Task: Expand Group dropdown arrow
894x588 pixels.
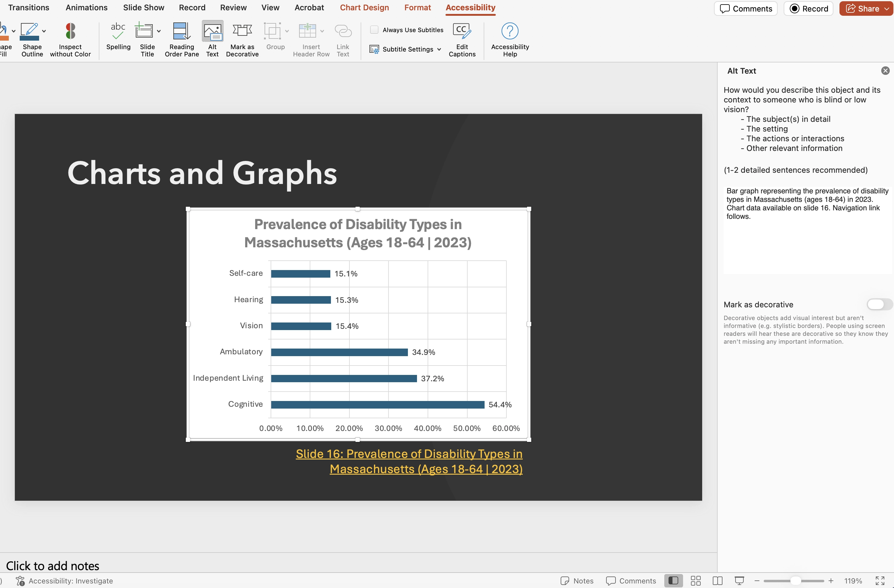Action: 287,31
